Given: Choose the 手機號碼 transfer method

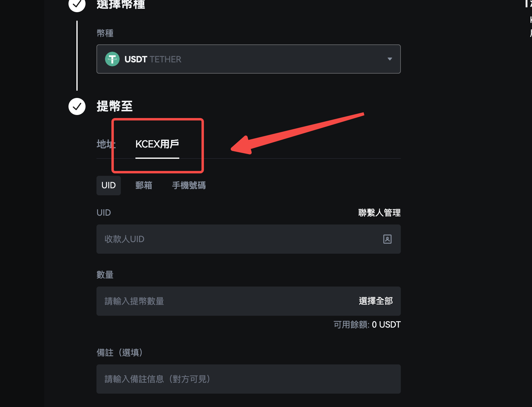Looking at the screenshot, I should coord(189,185).
